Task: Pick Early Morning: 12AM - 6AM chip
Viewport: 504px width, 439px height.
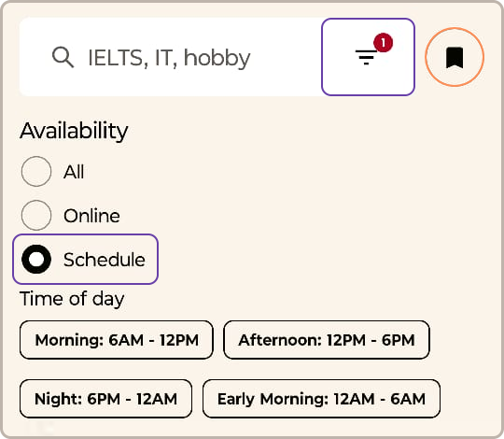Action: [321, 399]
